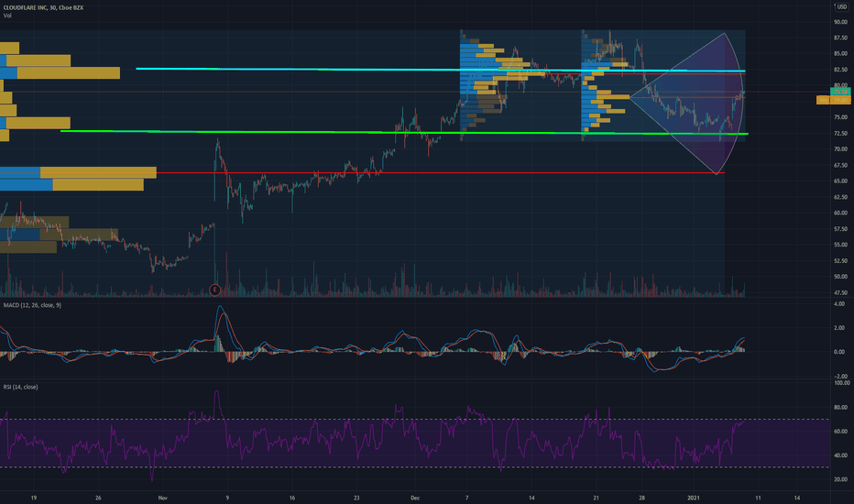Click the 70.00 price axis label

coord(840,149)
